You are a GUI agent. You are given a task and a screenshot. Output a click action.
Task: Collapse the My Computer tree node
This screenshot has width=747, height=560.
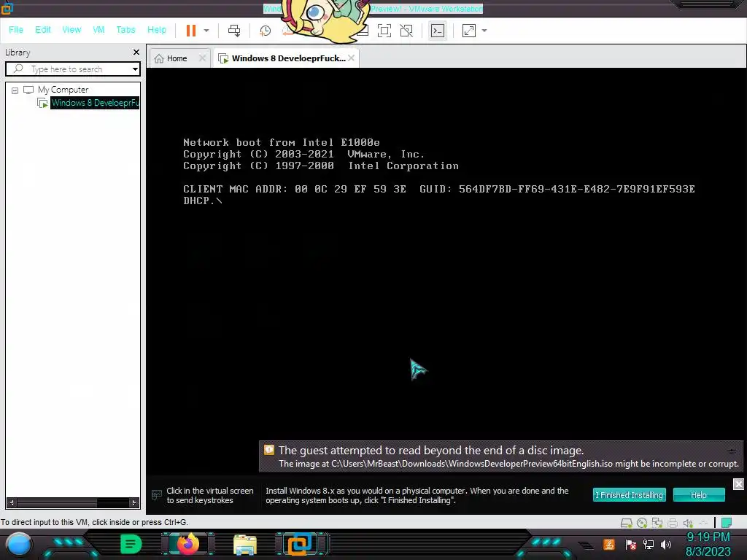click(15, 90)
